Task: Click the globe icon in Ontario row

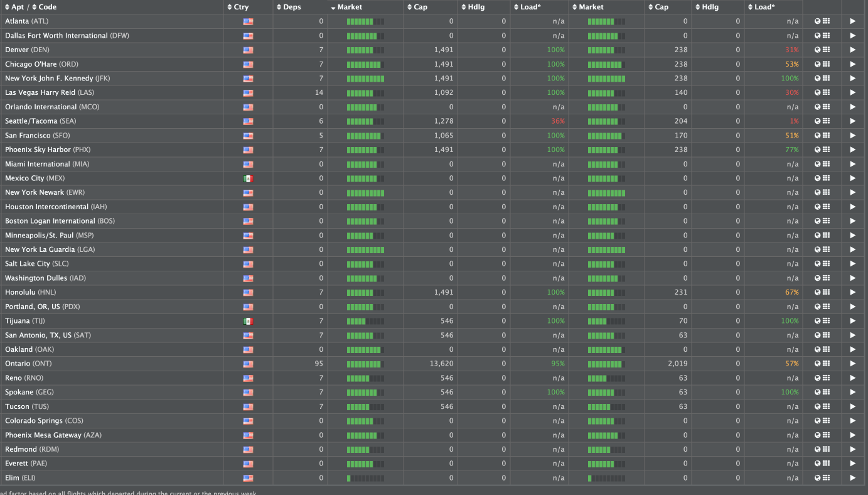Action: pos(817,364)
